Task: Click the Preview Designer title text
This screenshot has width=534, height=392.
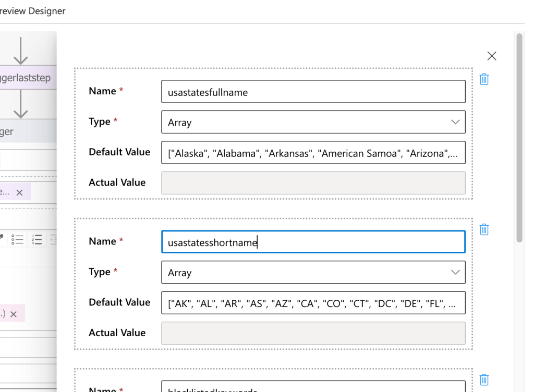Action: coord(33,11)
